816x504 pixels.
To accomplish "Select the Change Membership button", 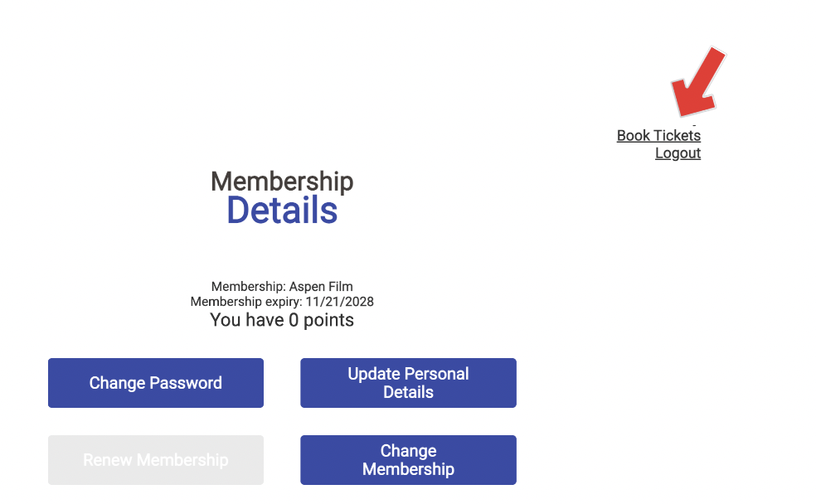I will pyautogui.click(x=408, y=460).
